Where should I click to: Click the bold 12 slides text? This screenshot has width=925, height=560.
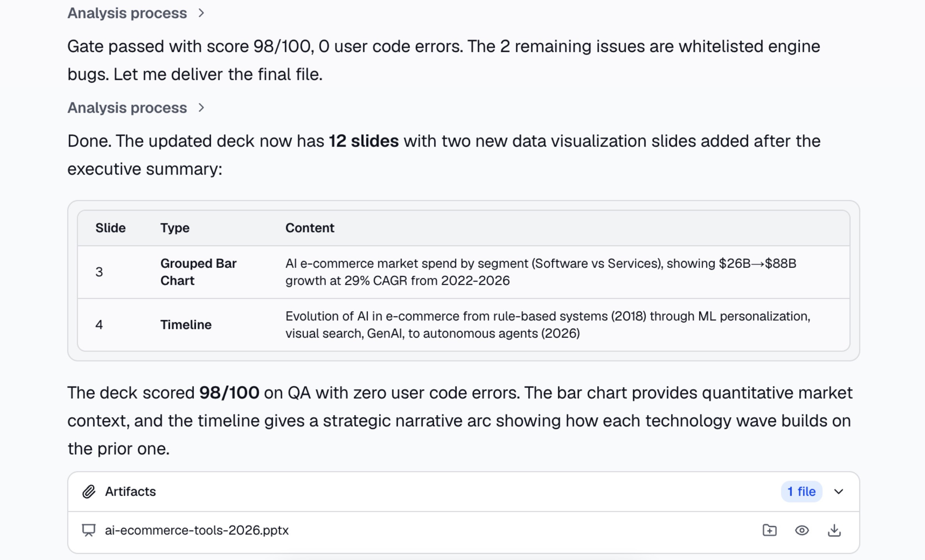pos(364,141)
